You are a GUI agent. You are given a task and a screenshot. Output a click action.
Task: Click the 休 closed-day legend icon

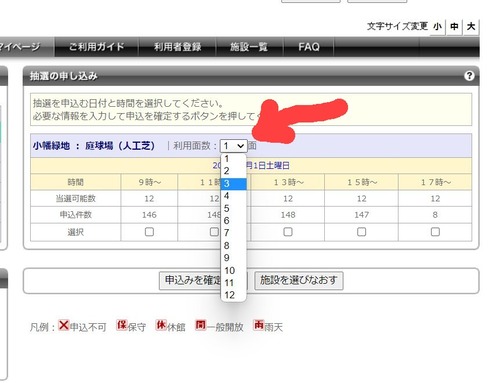pos(161,325)
